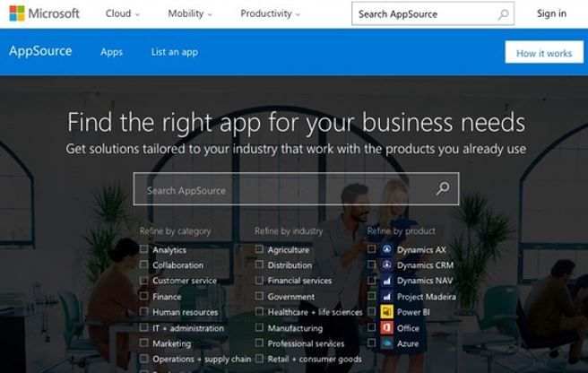Expand the Cloud dropdown menu
588x373 pixels.
[x=123, y=14]
